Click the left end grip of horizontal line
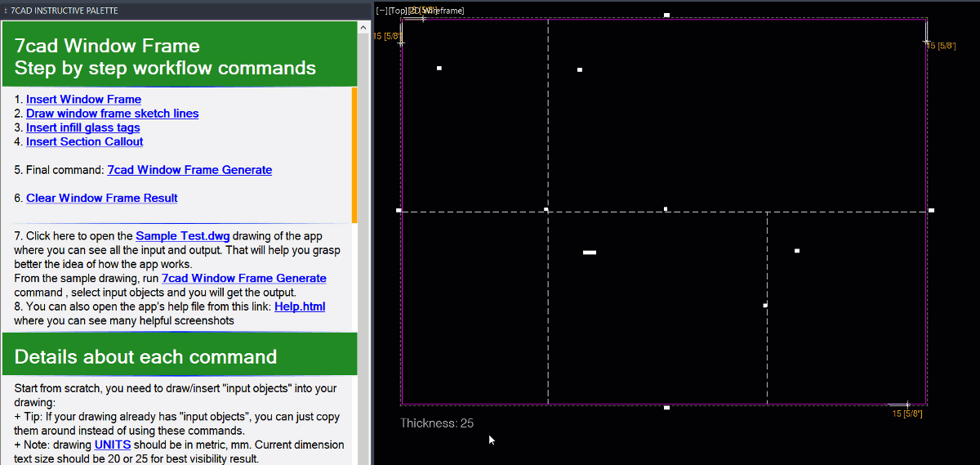 tap(399, 210)
